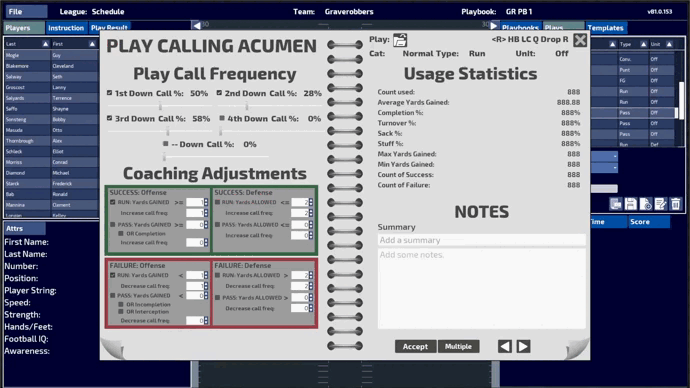Click the Accept button
Viewport: 690px width, 388px height.
tap(415, 347)
